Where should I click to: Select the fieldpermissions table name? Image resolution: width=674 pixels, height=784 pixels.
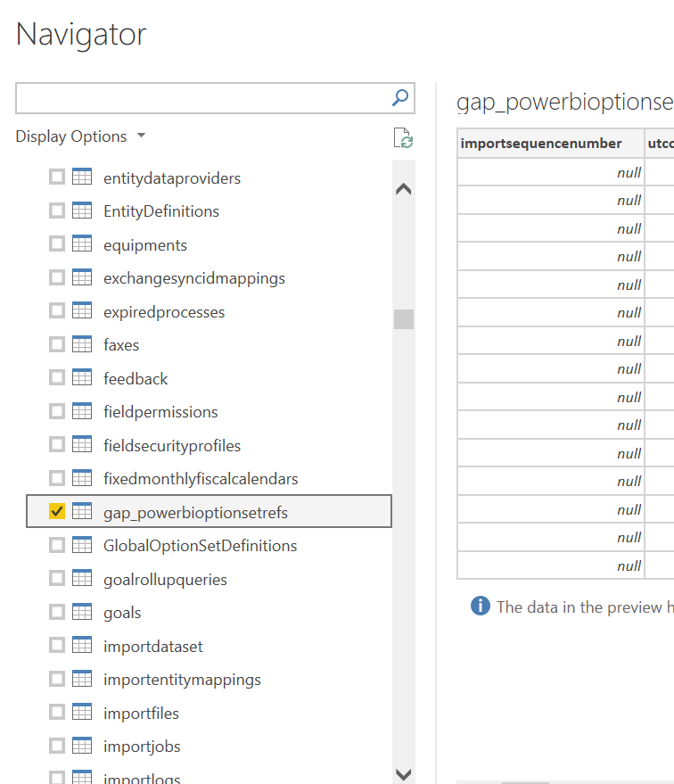(x=160, y=412)
